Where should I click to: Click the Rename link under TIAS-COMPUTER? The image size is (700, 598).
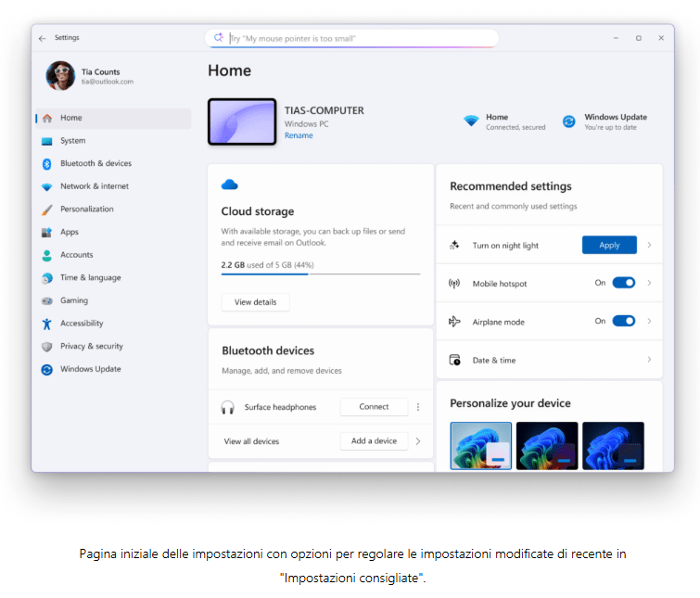coord(299,135)
